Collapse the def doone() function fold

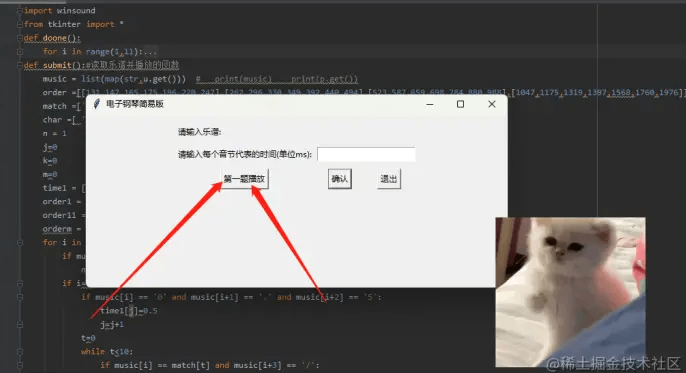[20, 38]
